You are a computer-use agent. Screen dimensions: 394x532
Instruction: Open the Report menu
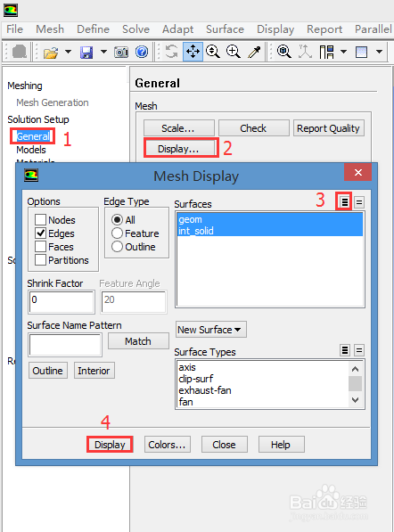[324, 29]
